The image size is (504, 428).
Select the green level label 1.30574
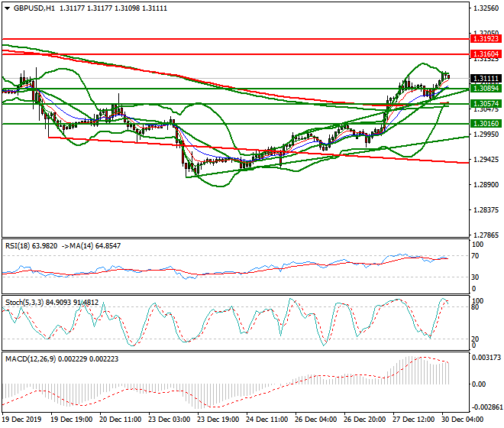coord(486,104)
